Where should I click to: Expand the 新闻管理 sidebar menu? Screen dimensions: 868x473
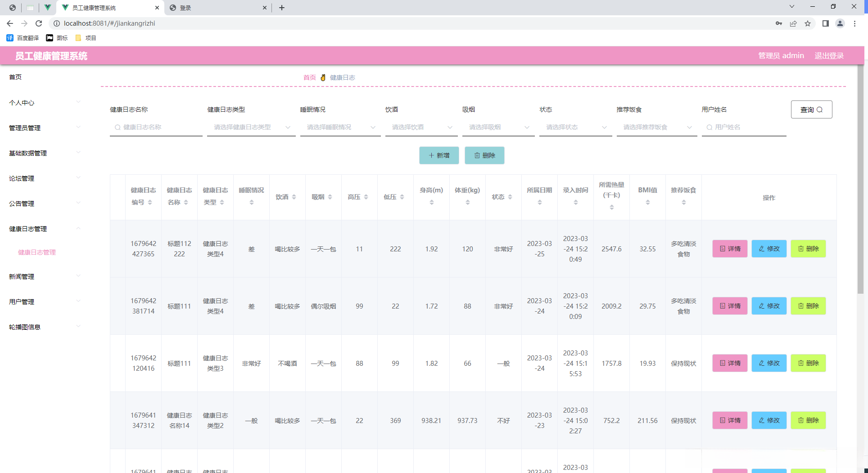[45, 277]
